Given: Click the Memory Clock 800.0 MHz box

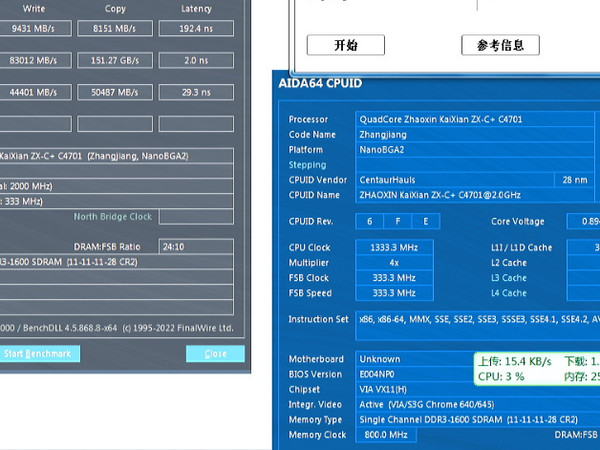Looking at the screenshot, I should pos(386,435).
